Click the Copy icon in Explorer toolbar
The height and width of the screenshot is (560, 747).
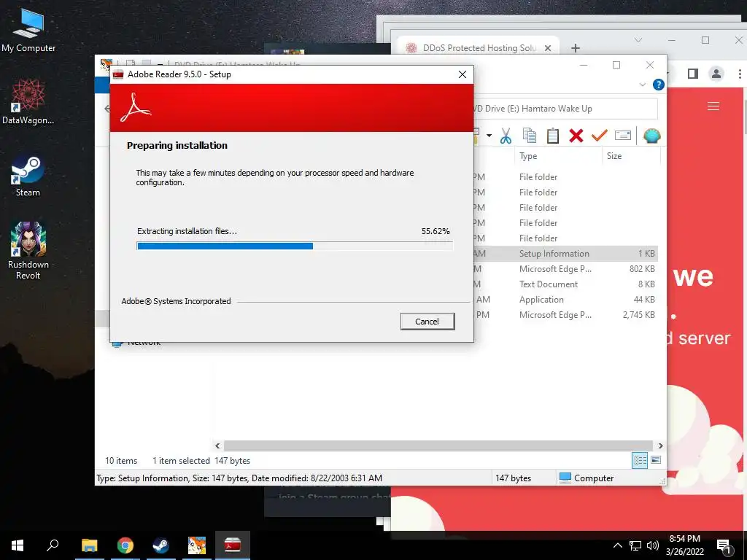(529, 136)
